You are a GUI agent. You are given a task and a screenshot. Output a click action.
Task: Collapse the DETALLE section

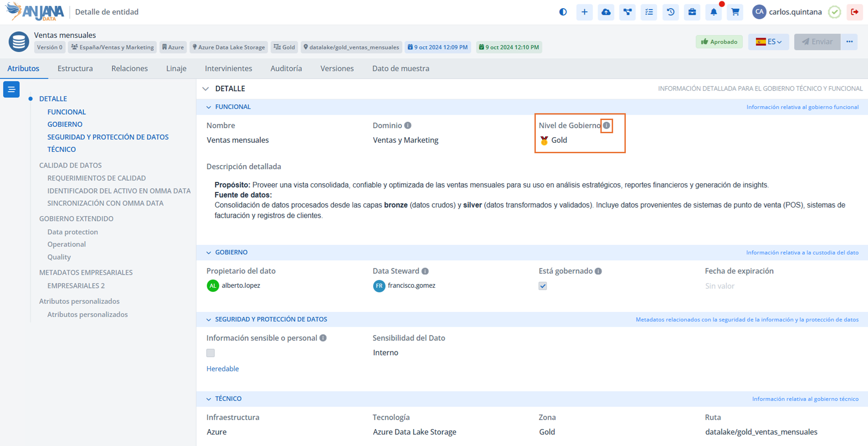point(206,89)
